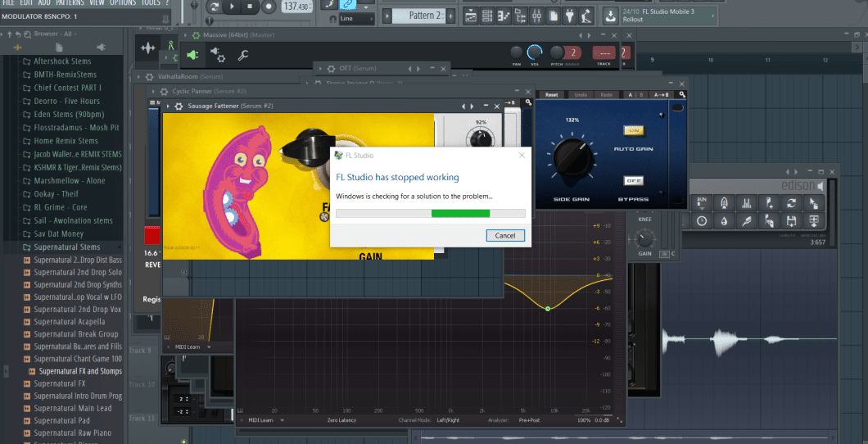This screenshot has height=444, width=868.
Task: Click the Edison save sample icon
Action: tap(790, 221)
